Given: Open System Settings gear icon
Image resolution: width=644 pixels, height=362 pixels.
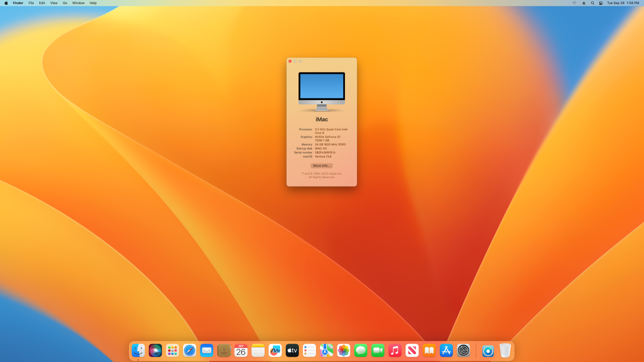Looking at the screenshot, I should pos(463,351).
